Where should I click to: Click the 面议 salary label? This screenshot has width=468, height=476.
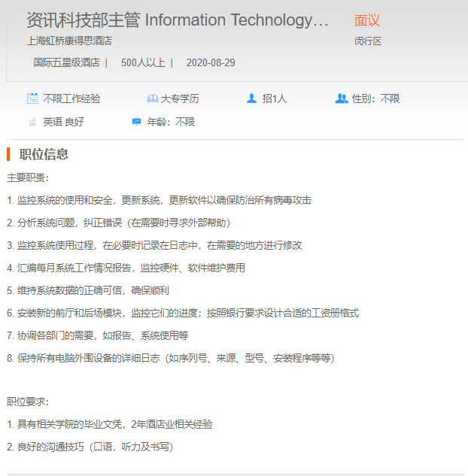pos(367,20)
